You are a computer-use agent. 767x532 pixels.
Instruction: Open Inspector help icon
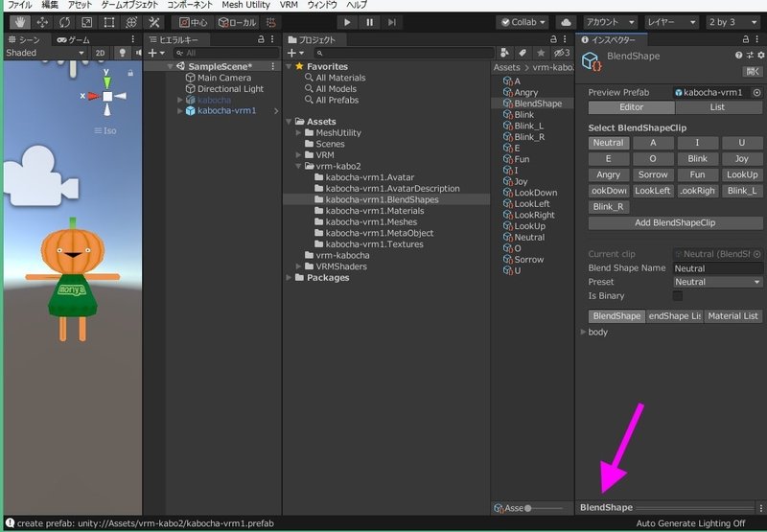[x=738, y=56]
